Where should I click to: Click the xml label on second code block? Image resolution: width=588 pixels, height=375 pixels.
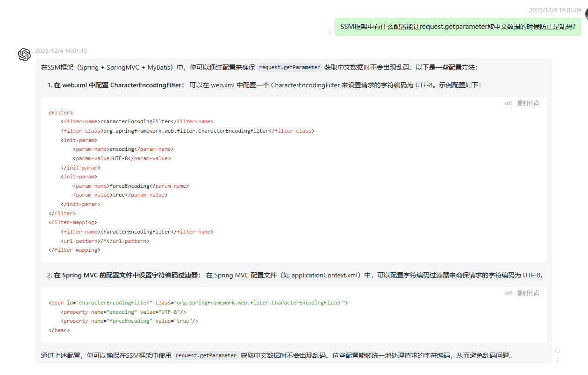[x=508, y=293]
